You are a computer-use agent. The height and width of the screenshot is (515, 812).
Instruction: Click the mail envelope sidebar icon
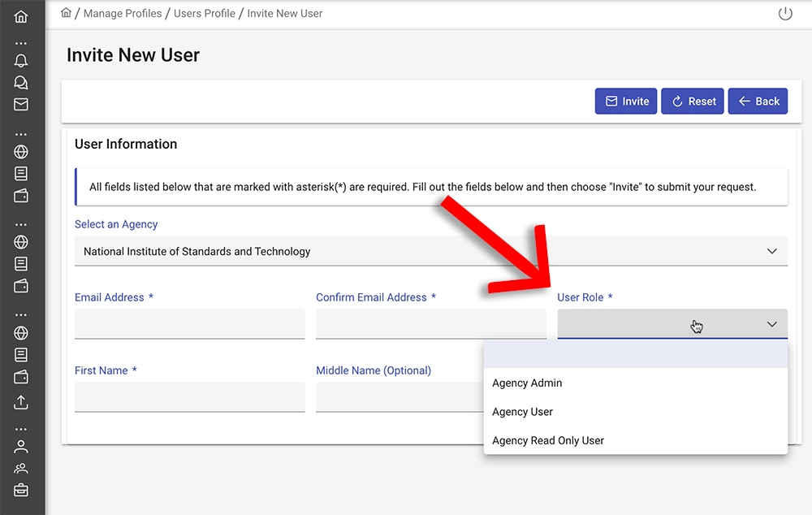[21, 104]
